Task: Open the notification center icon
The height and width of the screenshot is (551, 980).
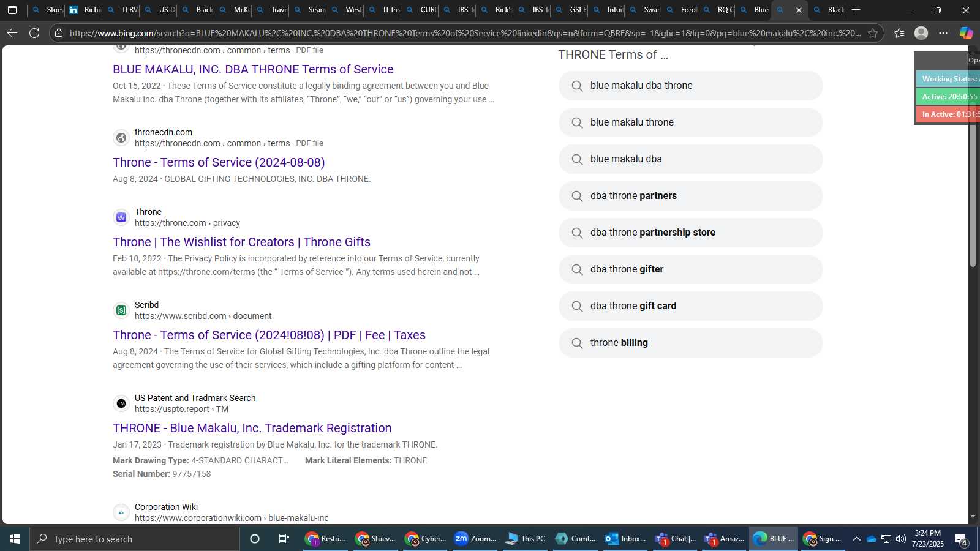Action: [x=961, y=539]
